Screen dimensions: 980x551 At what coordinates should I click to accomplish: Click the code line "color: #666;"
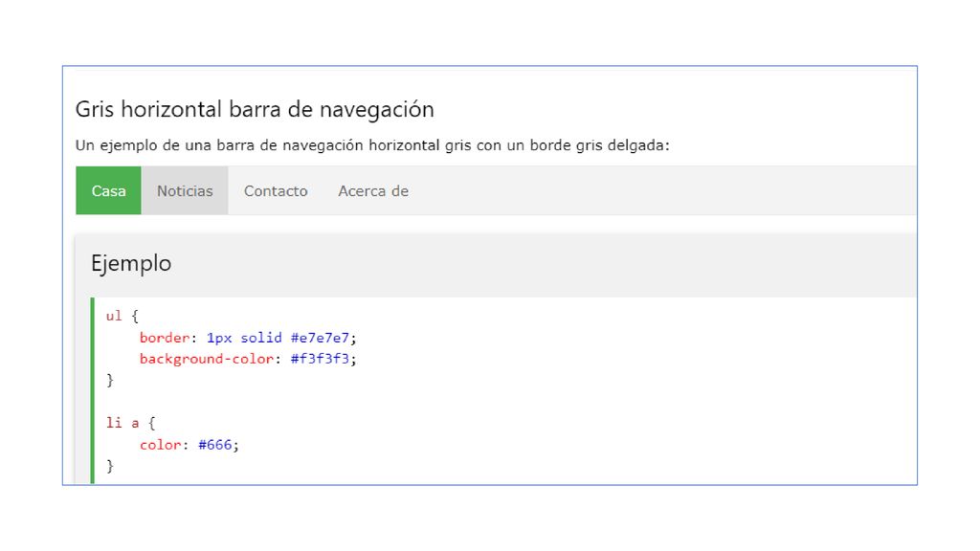[189, 445]
